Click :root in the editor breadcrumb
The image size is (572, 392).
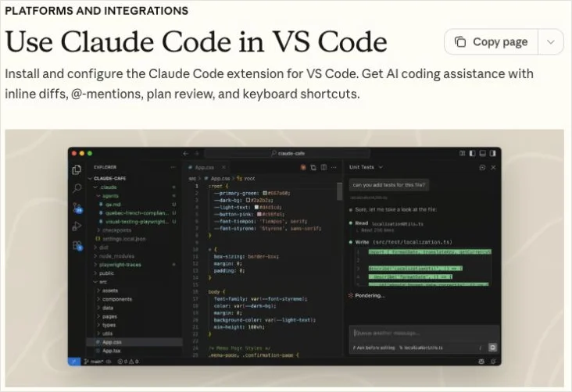click(246, 179)
